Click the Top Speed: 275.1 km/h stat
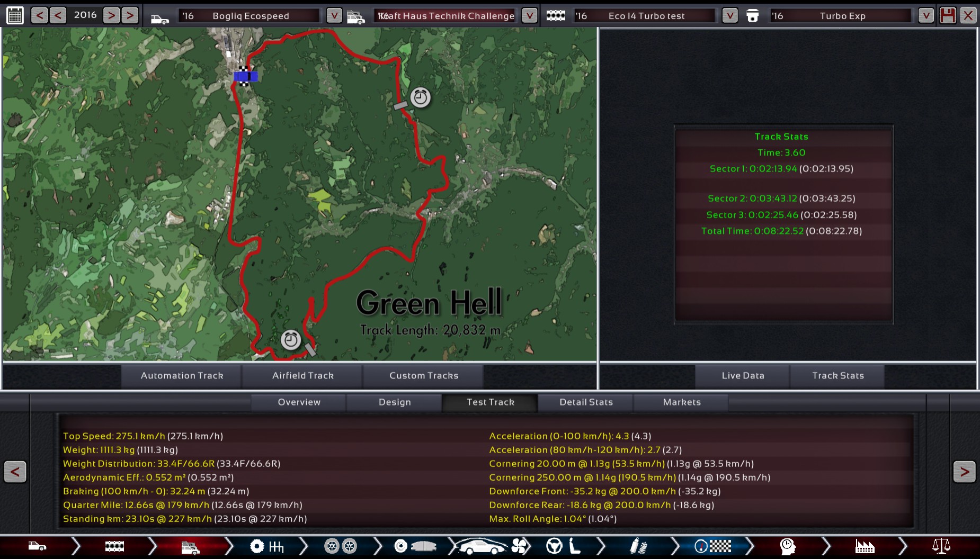The width and height of the screenshot is (980, 559). [143, 436]
